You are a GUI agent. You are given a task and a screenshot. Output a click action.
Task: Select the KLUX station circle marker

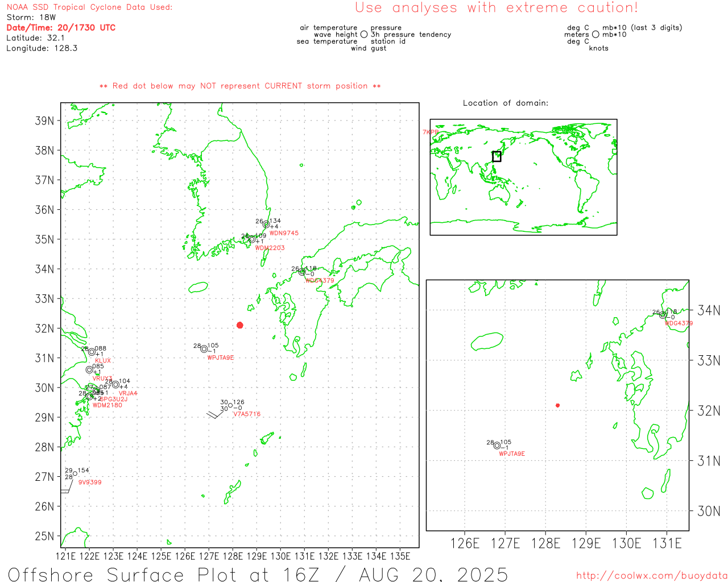click(92, 352)
